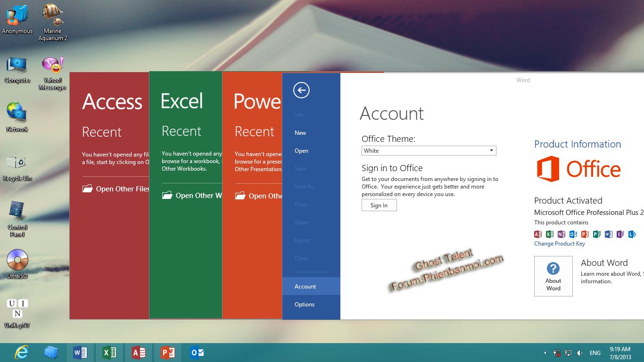The height and width of the screenshot is (362, 644).
Task: Select the Recycle Bin desktop icon
Action: [17, 164]
